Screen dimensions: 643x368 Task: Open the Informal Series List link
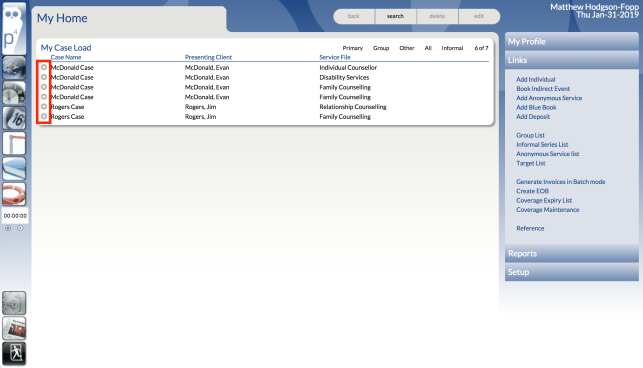pos(542,145)
